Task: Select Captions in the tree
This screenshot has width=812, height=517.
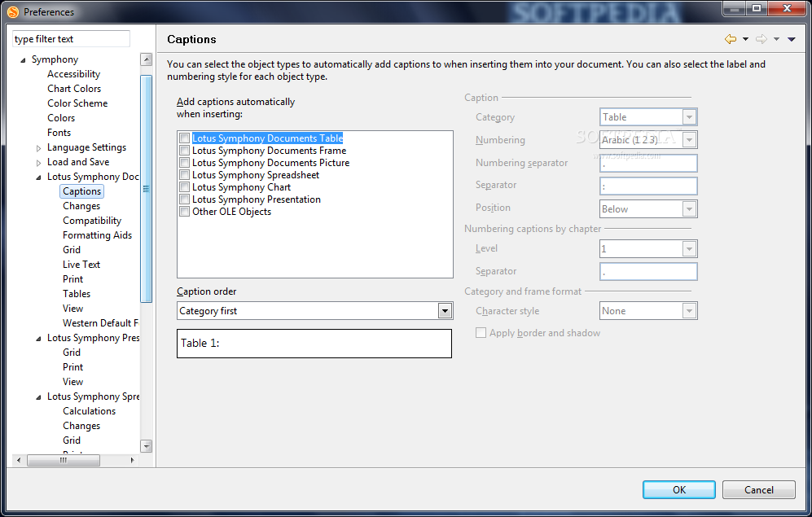Action: (81, 191)
